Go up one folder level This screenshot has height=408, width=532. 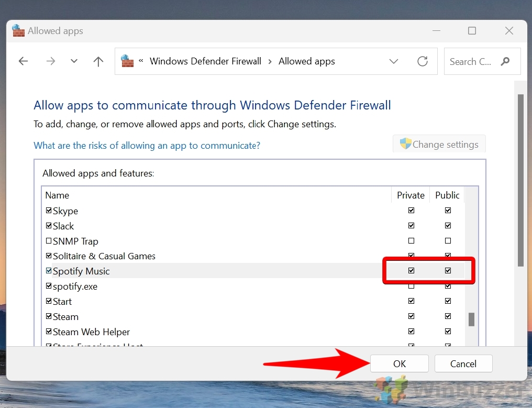click(98, 61)
